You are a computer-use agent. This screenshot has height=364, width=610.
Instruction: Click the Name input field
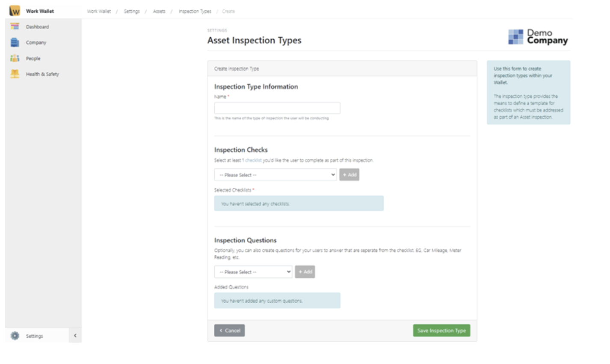(276, 108)
